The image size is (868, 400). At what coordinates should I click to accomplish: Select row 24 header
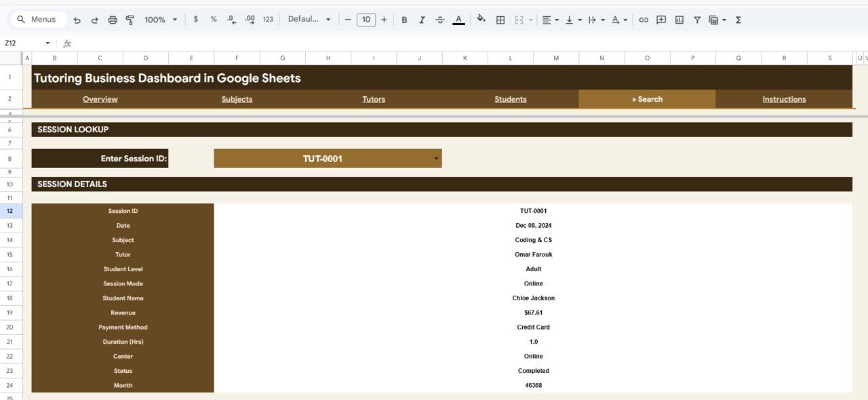pyautogui.click(x=11, y=385)
